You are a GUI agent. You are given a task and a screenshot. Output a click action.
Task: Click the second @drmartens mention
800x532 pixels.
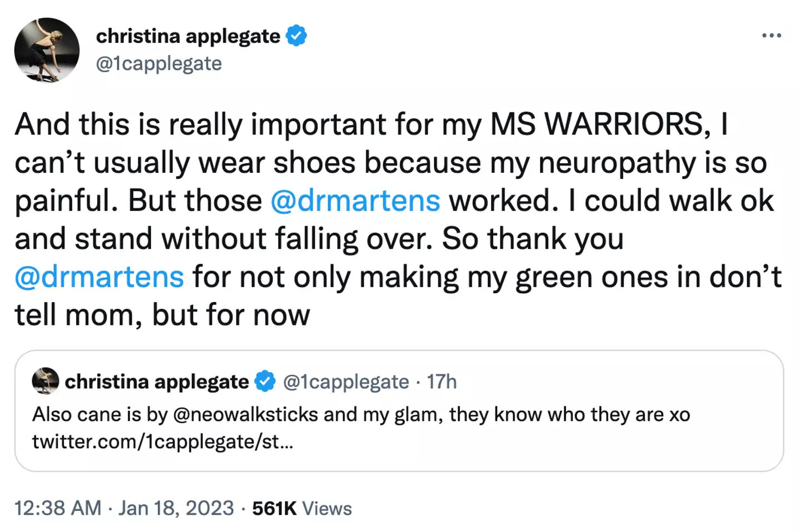point(98,276)
